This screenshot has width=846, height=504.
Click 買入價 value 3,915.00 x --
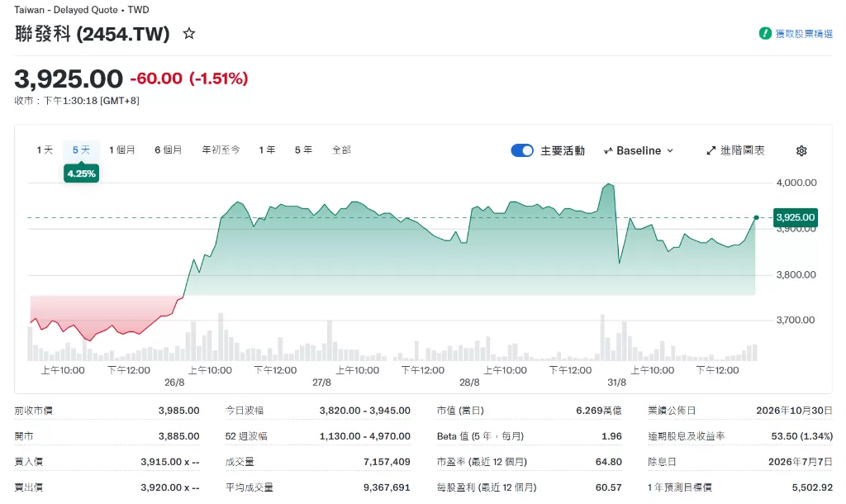click(x=170, y=461)
